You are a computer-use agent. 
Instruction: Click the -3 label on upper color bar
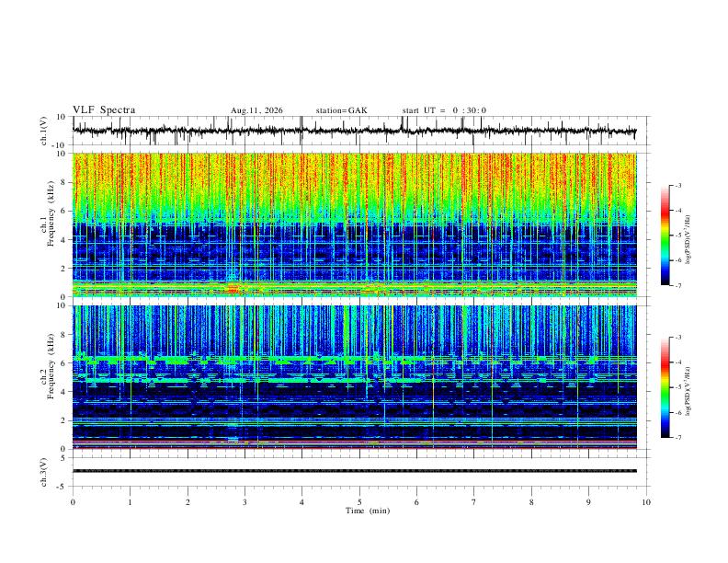(677, 185)
